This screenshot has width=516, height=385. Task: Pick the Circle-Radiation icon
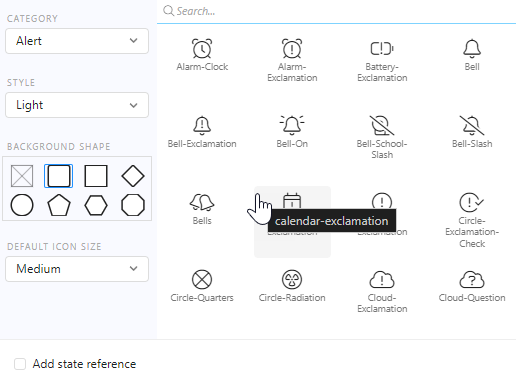(x=292, y=286)
